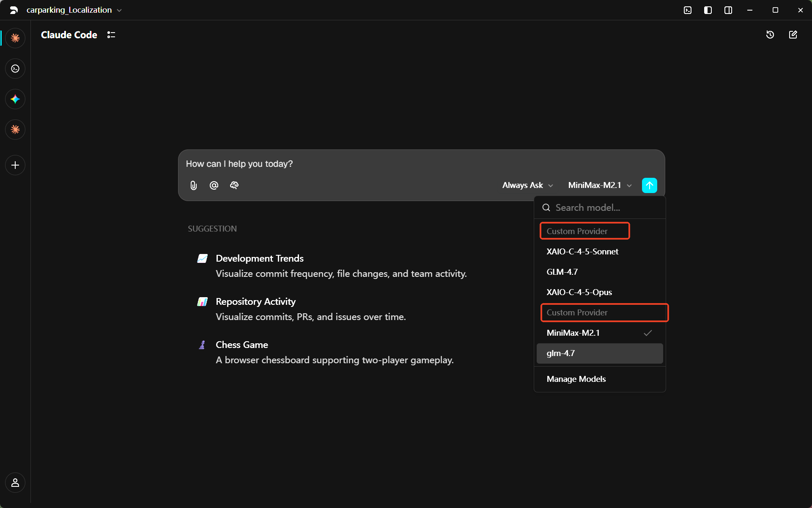This screenshot has width=812, height=508.
Task: Toggle the right sidebar layout icon
Action: [728, 10]
